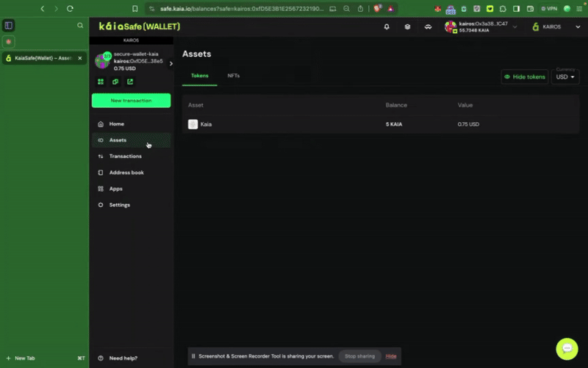Open Transactions in sidebar
588x368 pixels.
(x=132, y=156)
